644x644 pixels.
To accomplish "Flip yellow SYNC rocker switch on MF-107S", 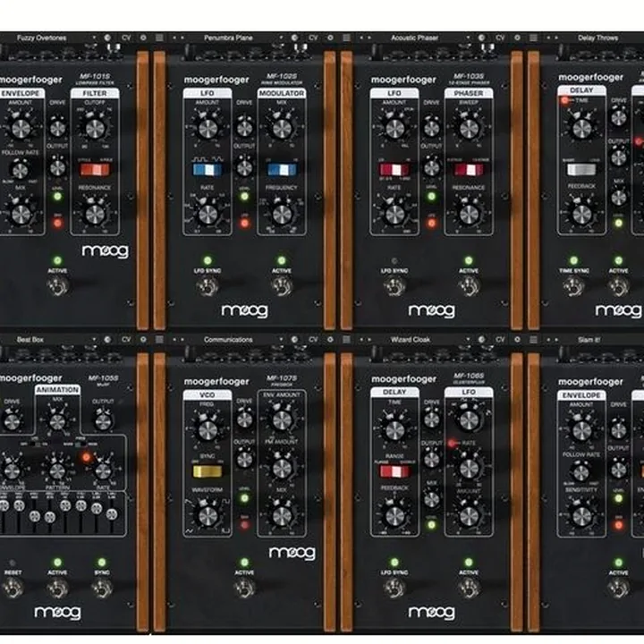I will click(208, 471).
